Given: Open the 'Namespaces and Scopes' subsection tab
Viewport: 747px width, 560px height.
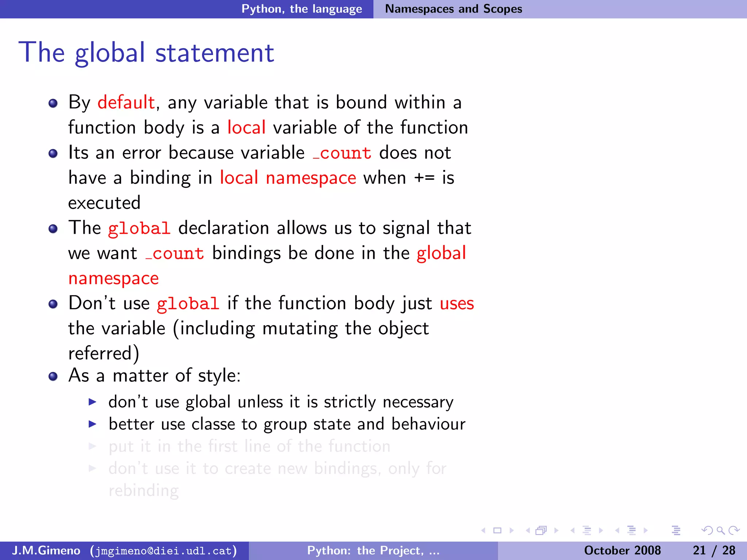Looking at the screenshot, I should pos(453,9).
